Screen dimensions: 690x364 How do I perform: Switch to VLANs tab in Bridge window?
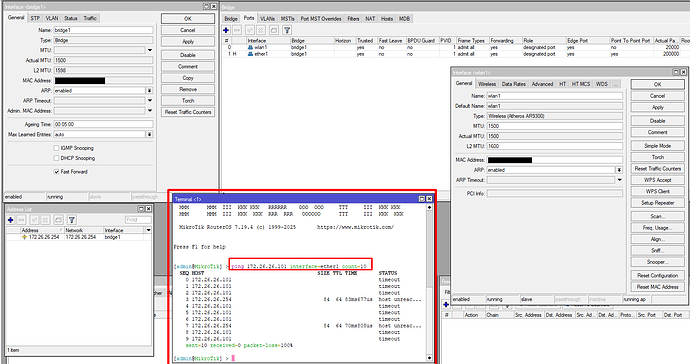pos(267,18)
